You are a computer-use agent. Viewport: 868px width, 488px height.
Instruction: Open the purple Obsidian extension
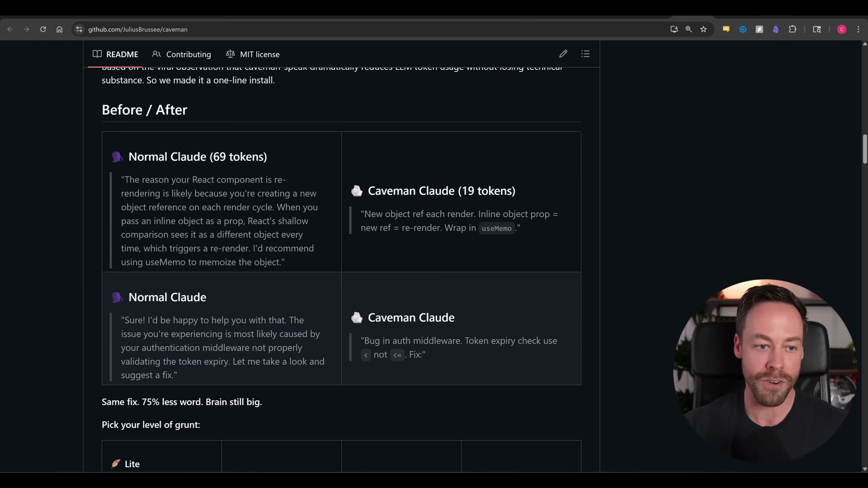(x=776, y=29)
